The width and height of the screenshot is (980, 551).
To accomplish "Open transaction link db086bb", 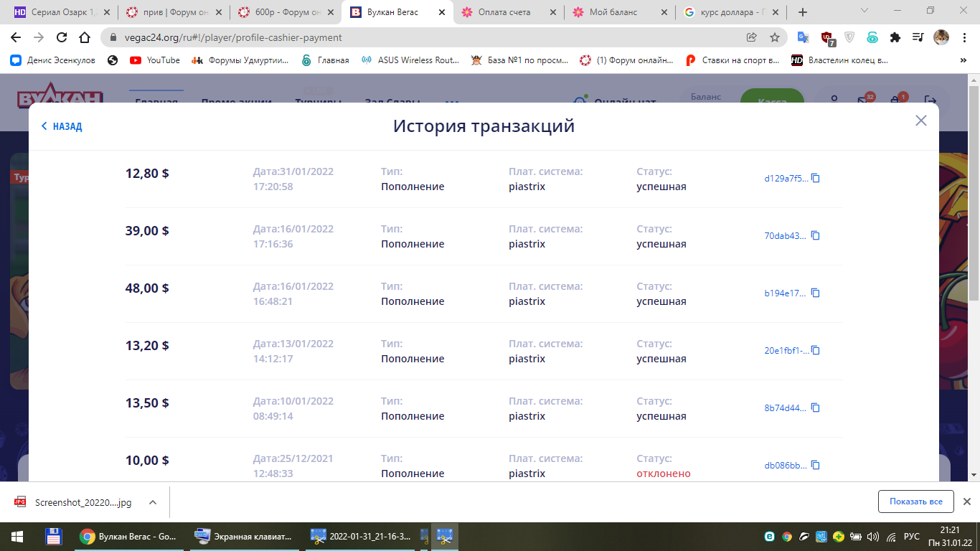I will coord(786,466).
